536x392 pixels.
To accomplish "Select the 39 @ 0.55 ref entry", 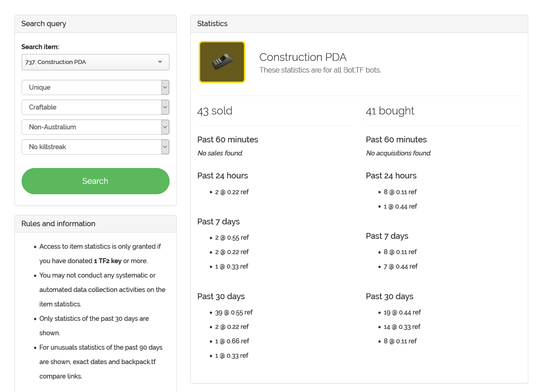I will (234, 312).
